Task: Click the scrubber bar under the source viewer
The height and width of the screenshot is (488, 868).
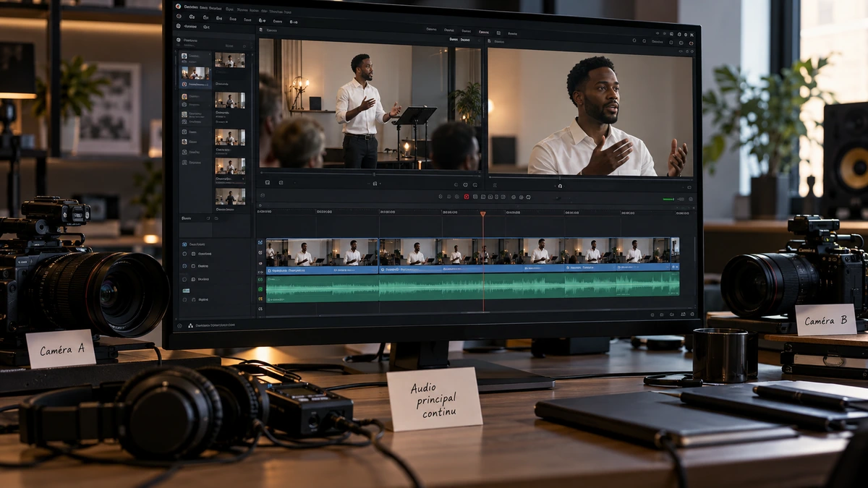Action: click(x=370, y=174)
